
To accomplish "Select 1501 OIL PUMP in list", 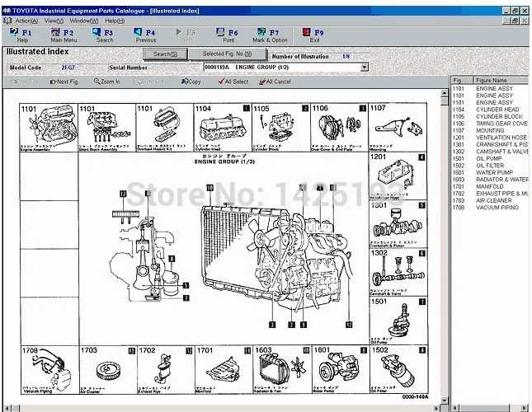I will coord(490,158).
